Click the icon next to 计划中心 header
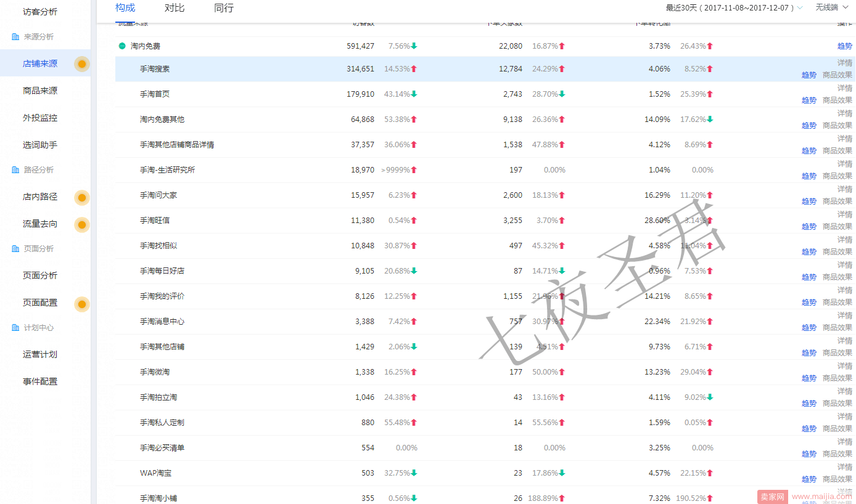 [x=15, y=328]
